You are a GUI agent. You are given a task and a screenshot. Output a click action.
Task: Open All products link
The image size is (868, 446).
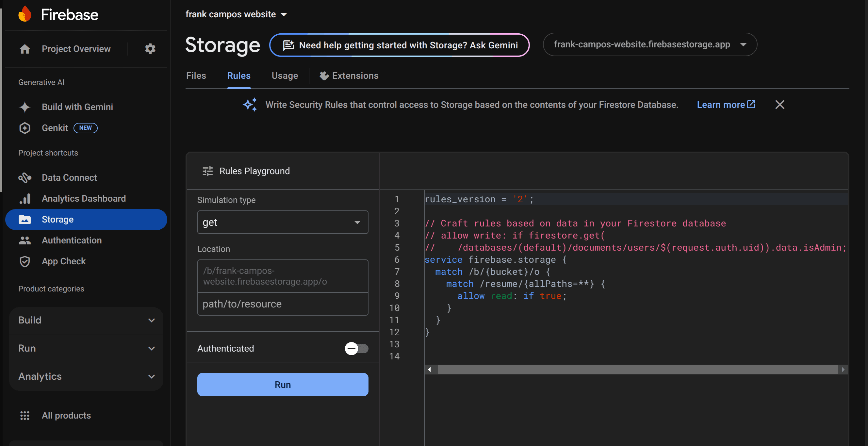[x=66, y=415]
